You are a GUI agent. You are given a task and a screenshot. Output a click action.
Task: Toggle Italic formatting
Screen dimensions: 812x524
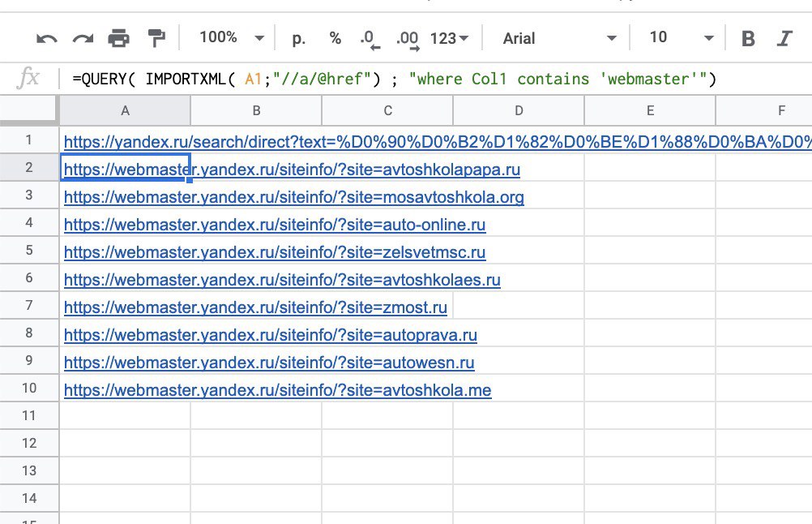pyautogui.click(x=784, y=38)
